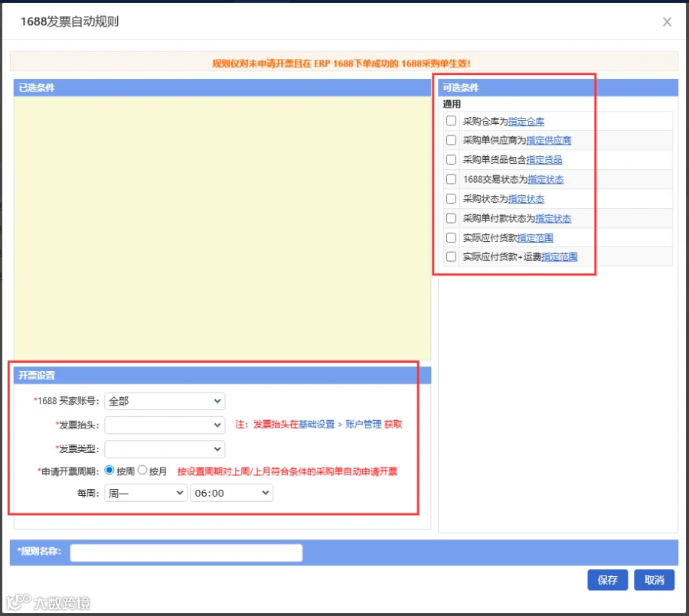
Task: Open the 06:00 time dropdown
Action: 231,493
